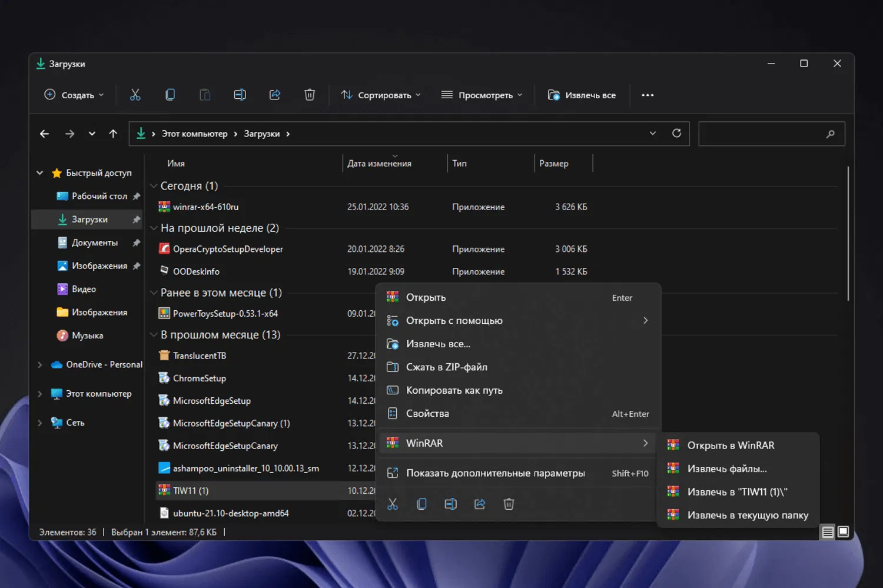Collapse the Сегодня (1) group

click(154, 186)
